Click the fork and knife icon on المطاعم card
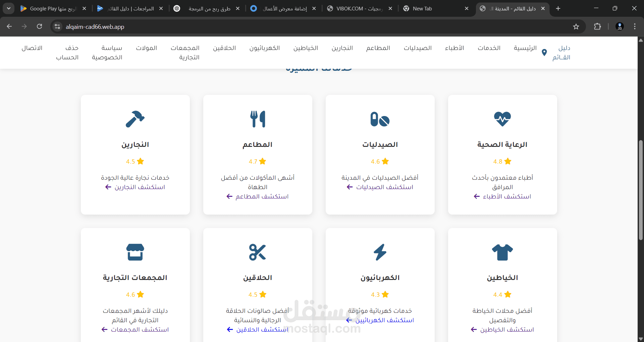This screenshot has width=644, height=342. (258, 119)
